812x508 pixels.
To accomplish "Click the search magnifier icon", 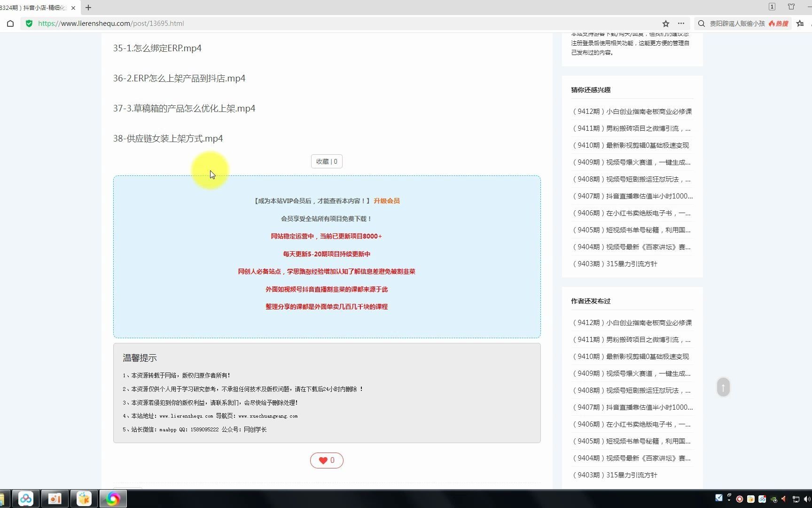I will 701,24.
